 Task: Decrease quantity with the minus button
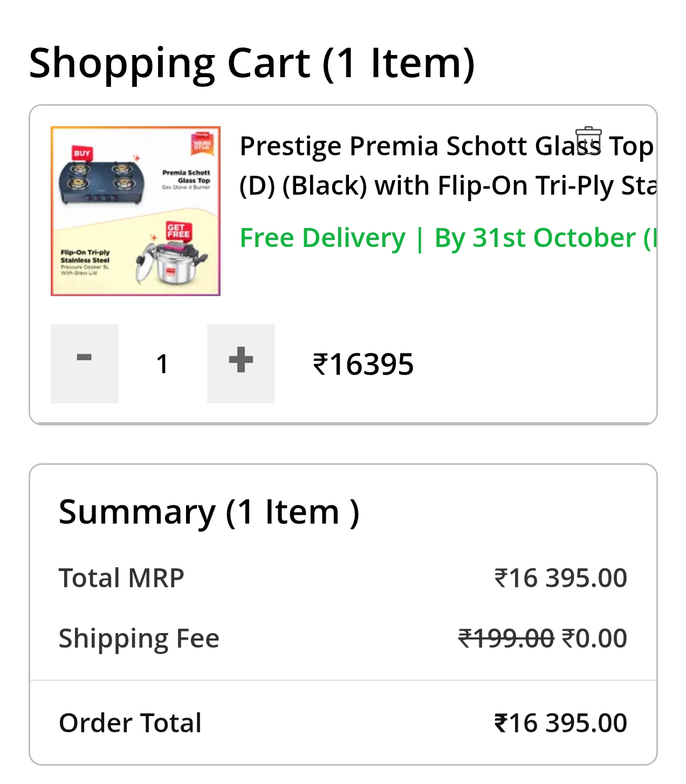coord(85,363)
